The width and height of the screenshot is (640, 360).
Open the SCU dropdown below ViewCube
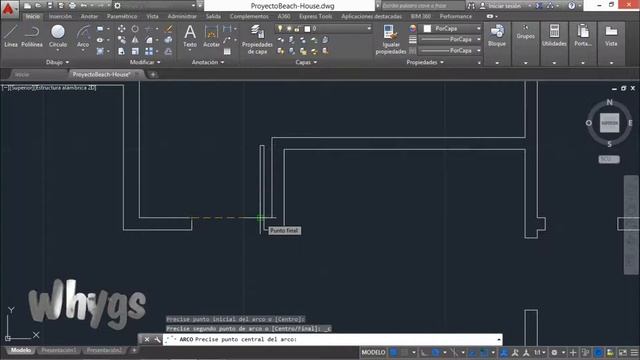pos(609,159)
